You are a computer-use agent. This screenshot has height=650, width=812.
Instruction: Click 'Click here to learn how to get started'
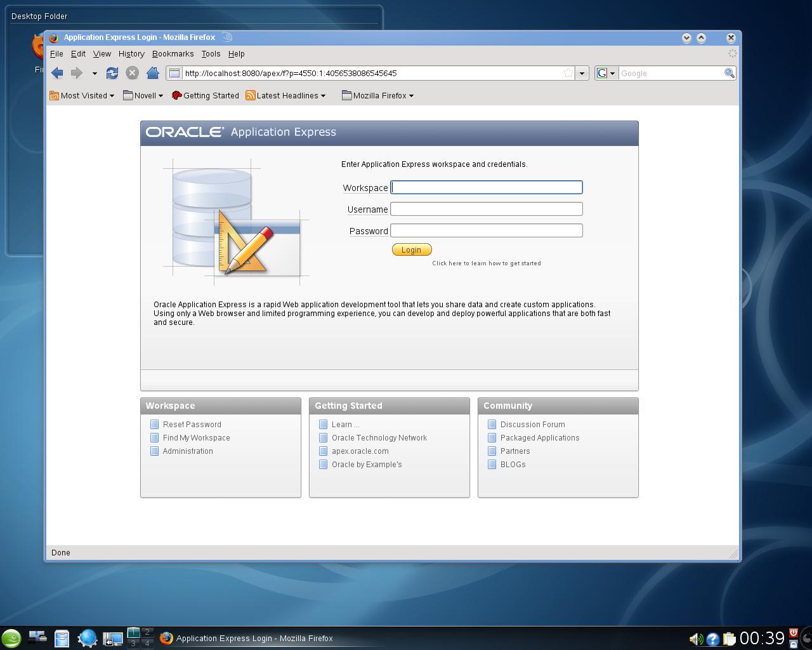487,263
